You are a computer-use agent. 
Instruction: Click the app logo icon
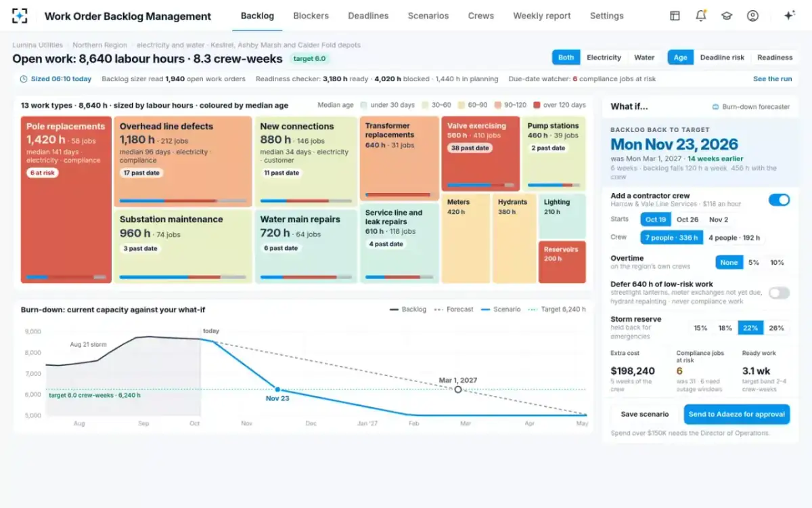coord(20,16)
